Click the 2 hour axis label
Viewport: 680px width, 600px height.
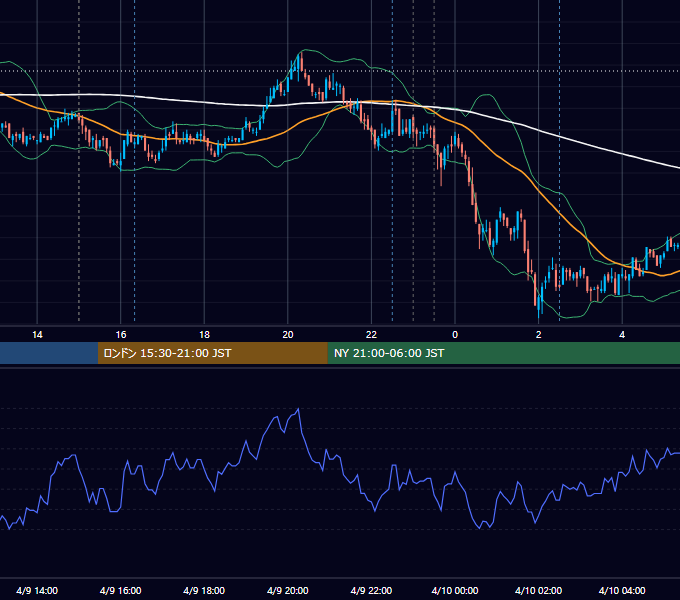539,335
